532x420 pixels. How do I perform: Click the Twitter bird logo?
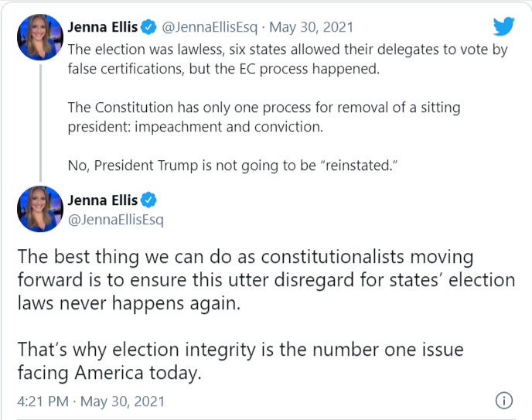point(503,27)
